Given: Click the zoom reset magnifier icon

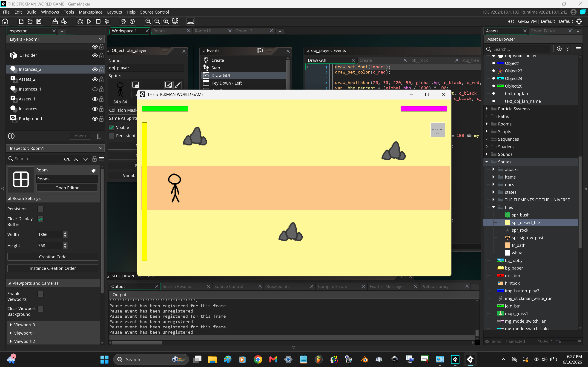Looking at the screenshot, I should pos(157,21).
